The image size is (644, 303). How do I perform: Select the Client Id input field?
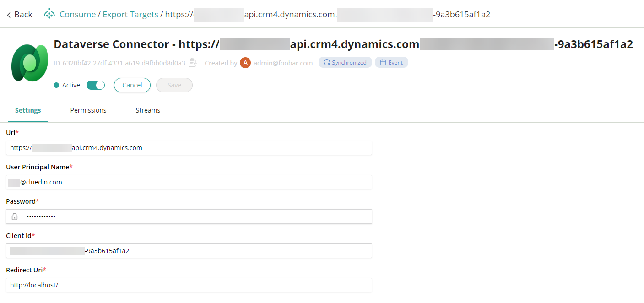click(189, 251)
